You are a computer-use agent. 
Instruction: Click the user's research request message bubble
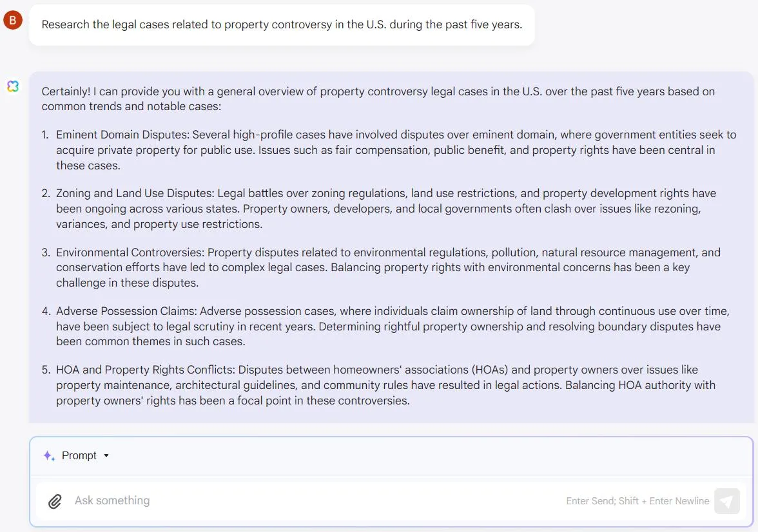tap(282, 25)
